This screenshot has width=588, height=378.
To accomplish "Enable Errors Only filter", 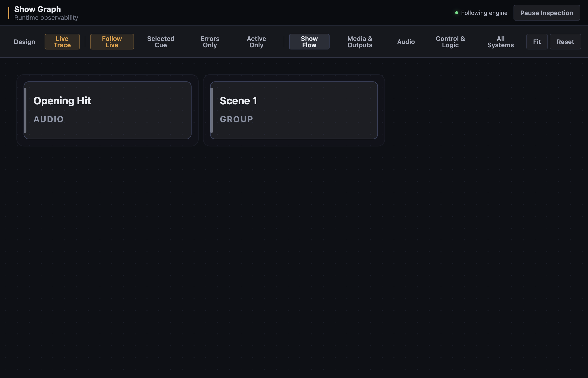I will (x=210, y=42).
